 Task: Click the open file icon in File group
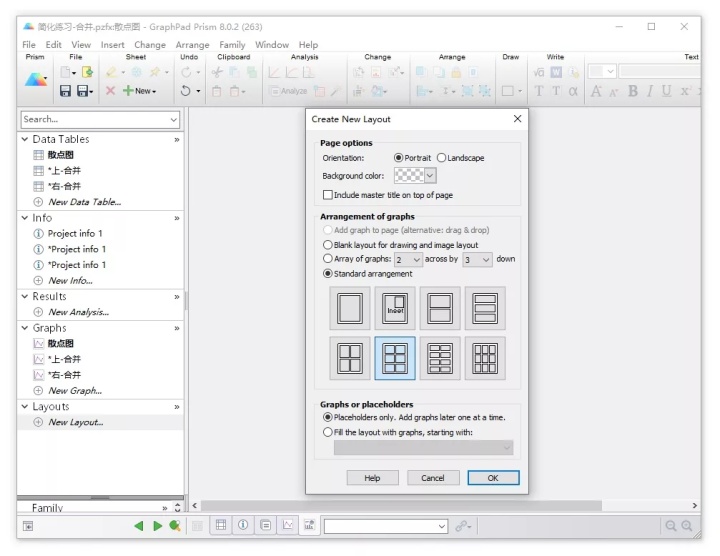pos(87,72)
